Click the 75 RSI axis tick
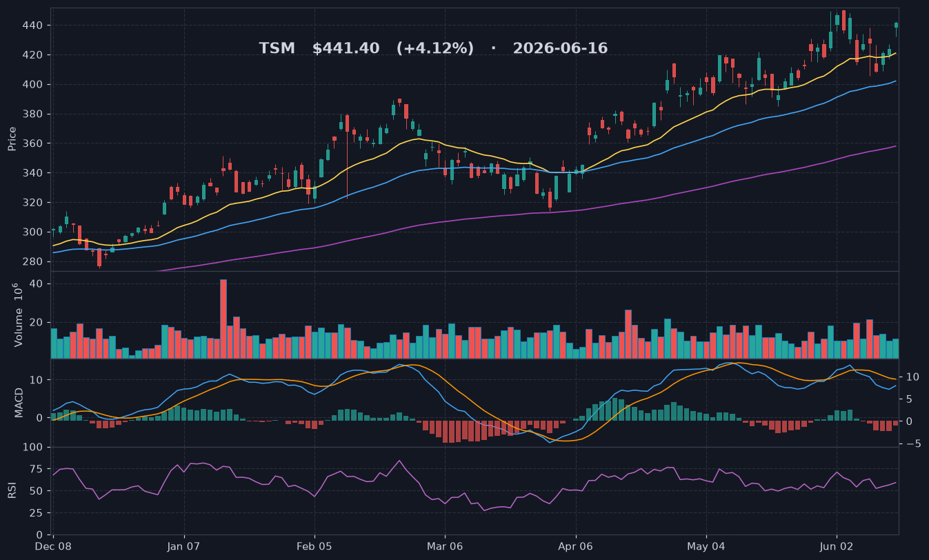Viewport: 929px width, 560px height. pos(37,469)
